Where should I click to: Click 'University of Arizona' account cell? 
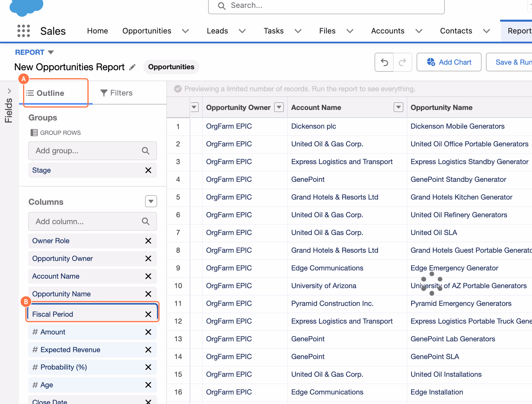[324, 286]
